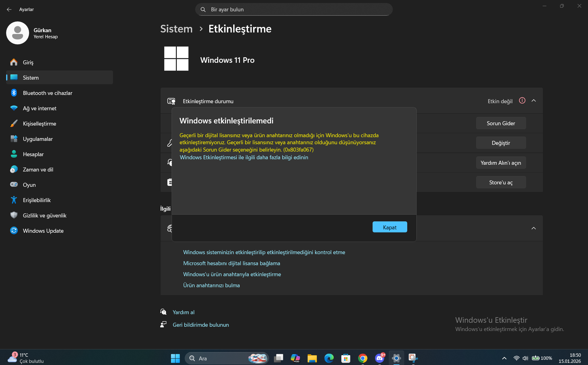Click the Değiştir button
Image resolution: width=588 pixels, height=365 pixels.
coord(501,143)
